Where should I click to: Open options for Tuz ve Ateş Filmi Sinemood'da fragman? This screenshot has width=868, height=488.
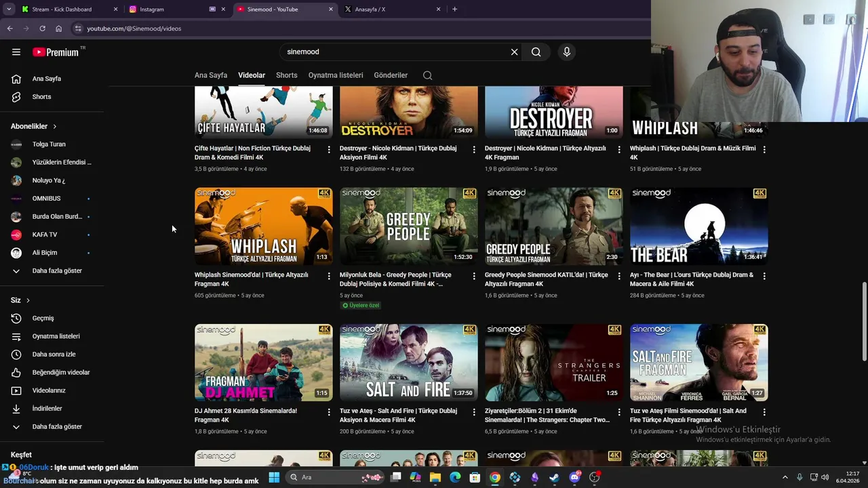[764, 411]
